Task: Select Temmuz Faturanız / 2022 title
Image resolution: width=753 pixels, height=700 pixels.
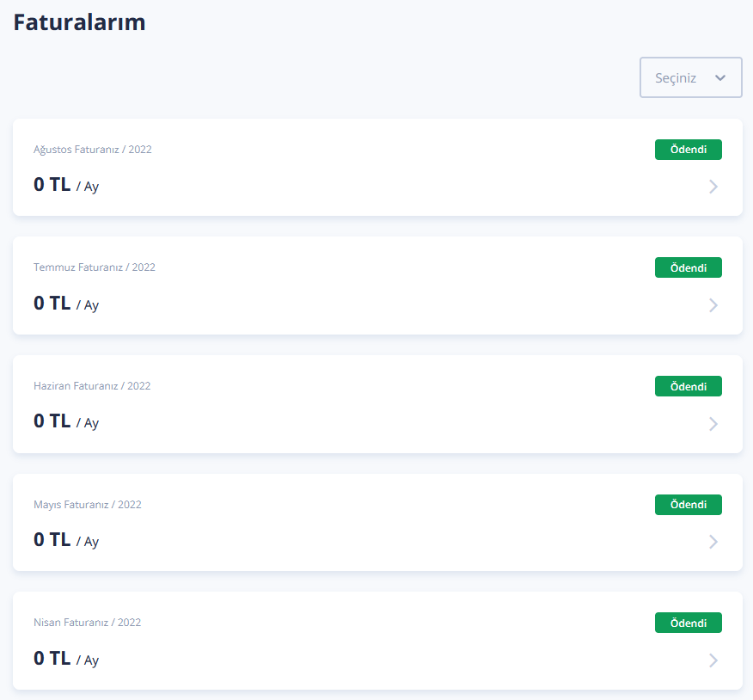Action: click(x=95, y=267)
